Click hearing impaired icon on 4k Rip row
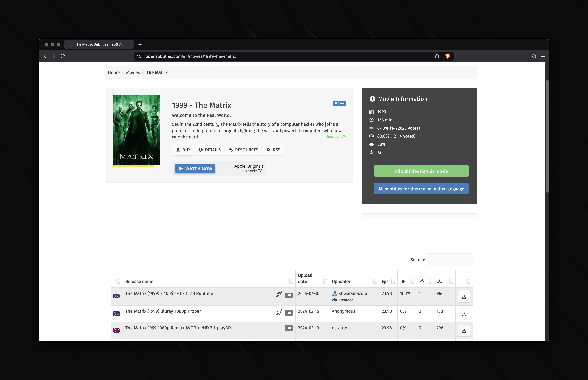This screenshot has width=588, height=380. [279, 294]
